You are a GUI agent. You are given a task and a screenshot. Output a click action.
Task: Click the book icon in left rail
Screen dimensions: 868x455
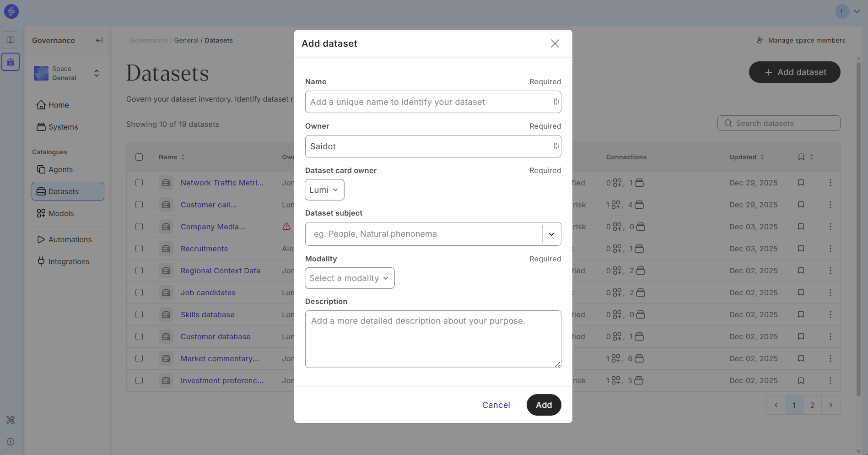(x=11, y=40)
